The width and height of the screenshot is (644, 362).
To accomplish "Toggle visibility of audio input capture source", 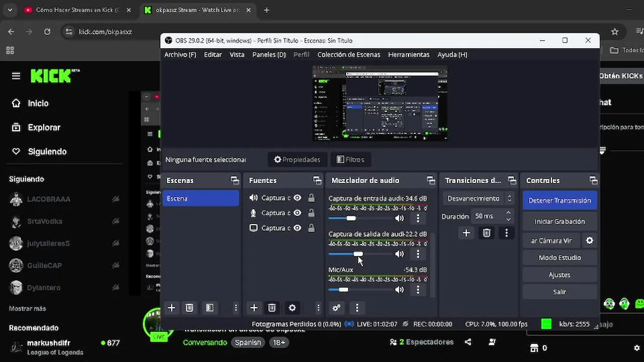I will [x=297, y=198].
